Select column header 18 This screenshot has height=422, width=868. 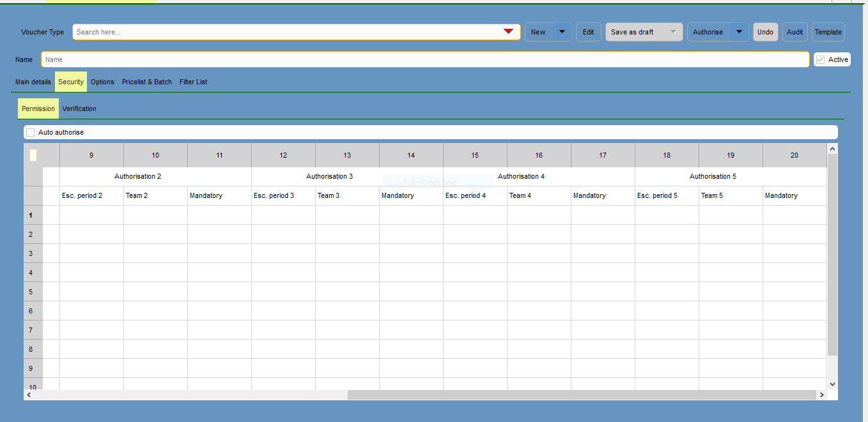coord(667,155)
